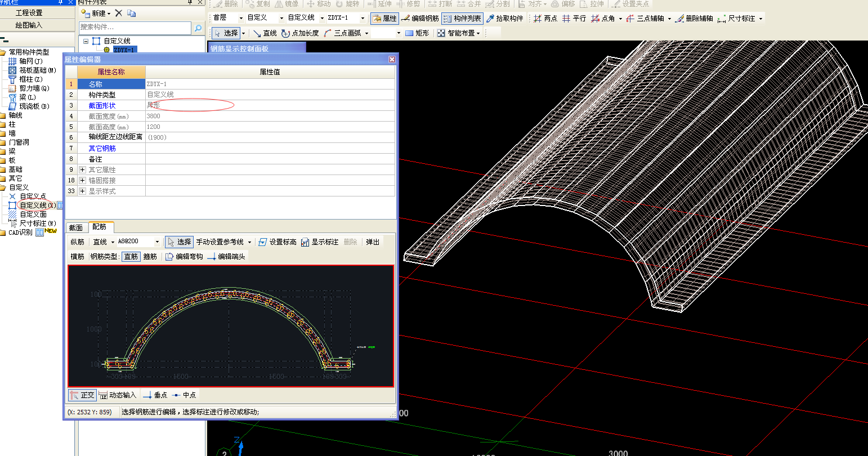
Task: Select 自定义面 in navigation tree
Action: click(x=33, y=214)
